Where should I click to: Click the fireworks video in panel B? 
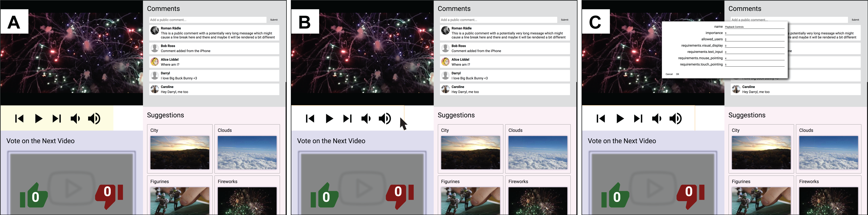362,53
